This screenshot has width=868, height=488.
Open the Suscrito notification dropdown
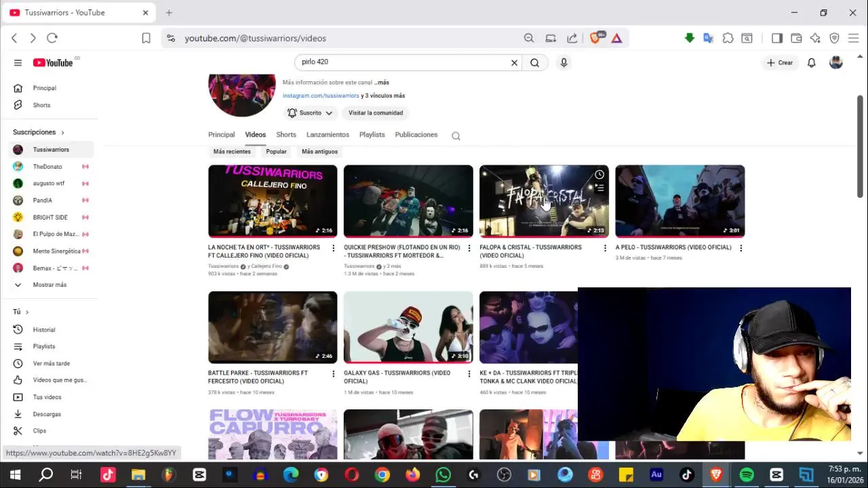(310, 113)
